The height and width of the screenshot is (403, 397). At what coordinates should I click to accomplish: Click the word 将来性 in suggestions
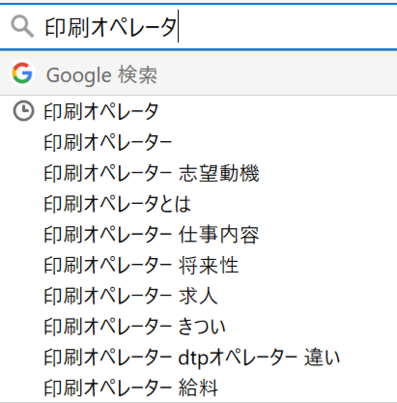209,265
